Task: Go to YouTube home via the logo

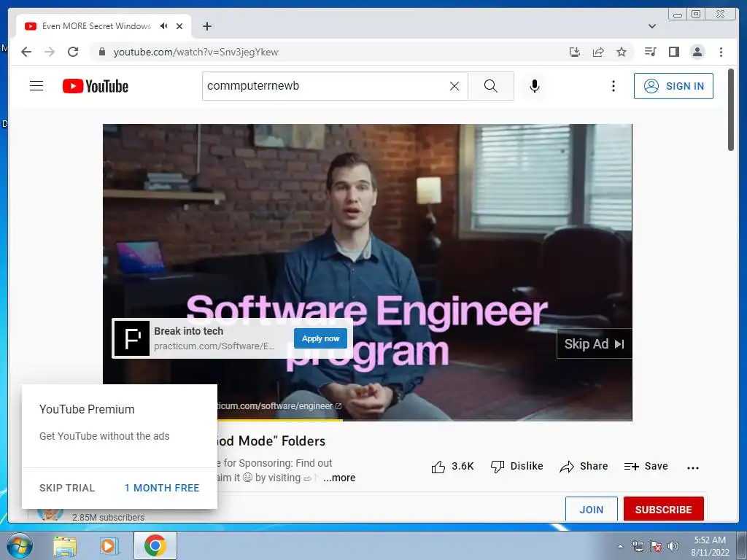Action: (96, 86)
